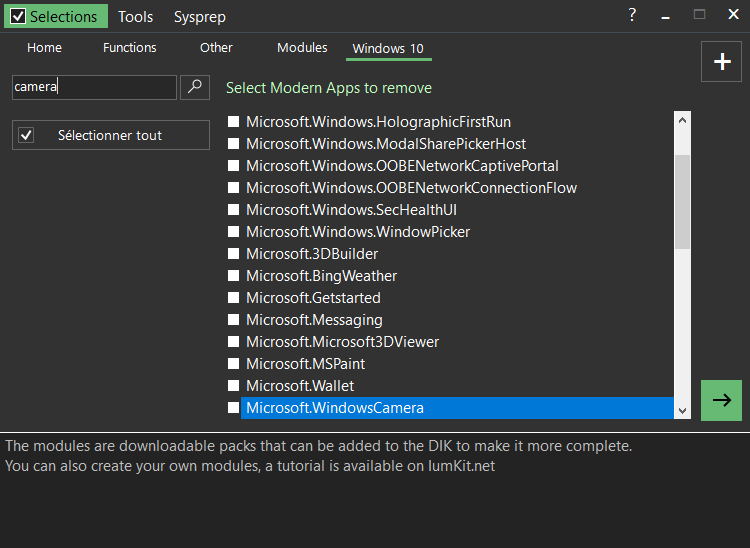Check Microsoft.Windows.HolographicFirstRun box
The width and height of the screenshot is (750, 548).
pos(233,121)
